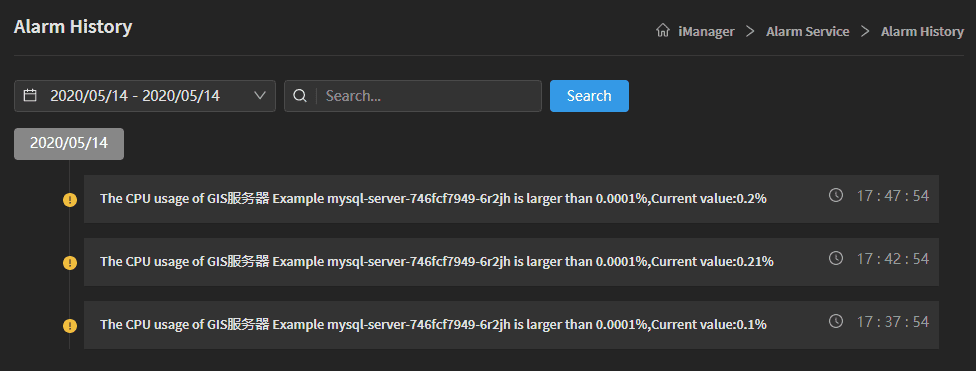Click warning icon for 17:37:54 alarm
976x371 pixels.
(70, 326)
